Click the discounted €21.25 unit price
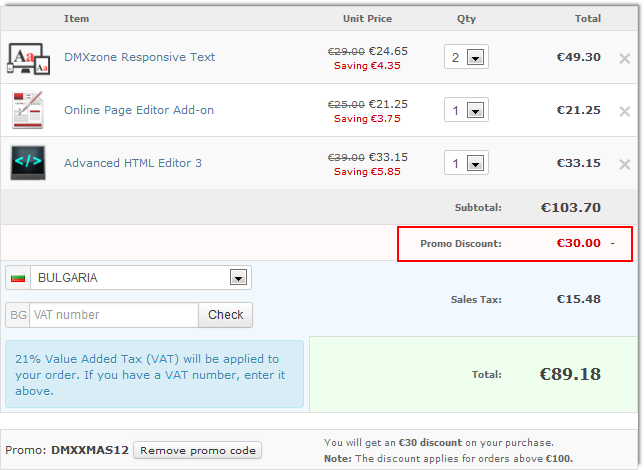 tap(388, 104)
